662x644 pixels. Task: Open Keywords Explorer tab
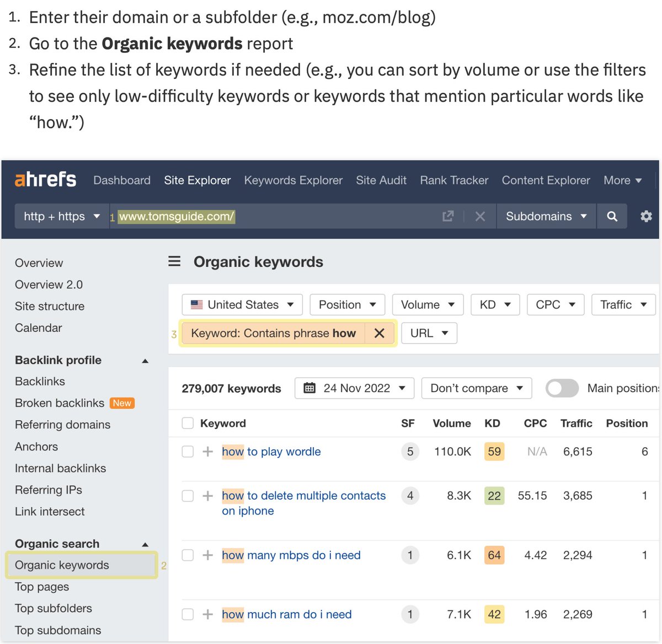293,180
